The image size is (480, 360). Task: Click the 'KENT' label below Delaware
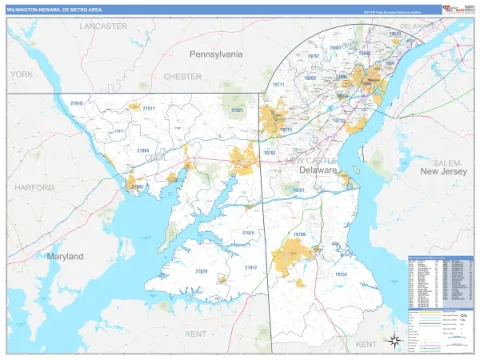click(x=366, y=344)
